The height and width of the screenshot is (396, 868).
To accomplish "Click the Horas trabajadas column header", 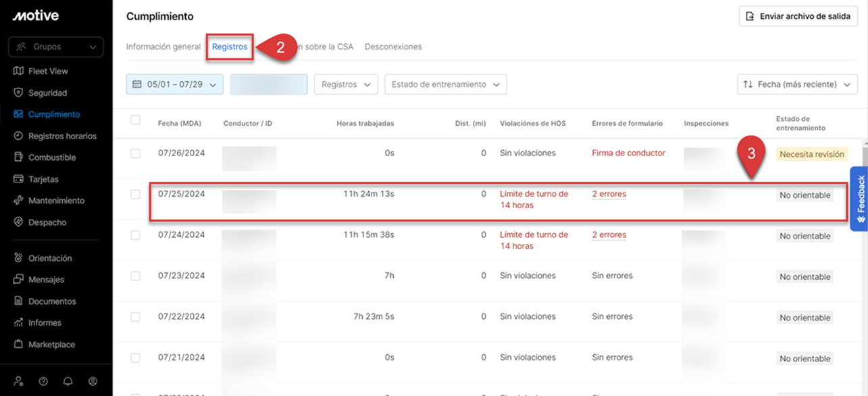I will [x=365, y=124].
